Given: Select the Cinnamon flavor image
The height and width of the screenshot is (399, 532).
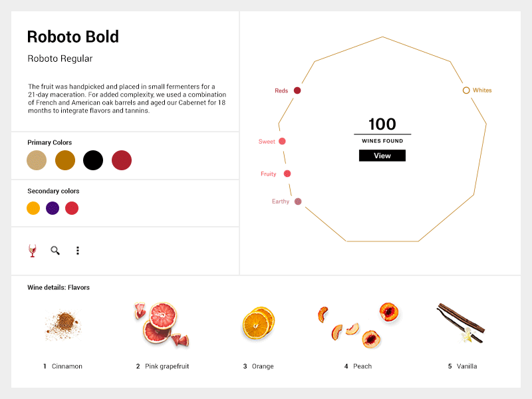Looking at the screenshot, I should click(63, 325).
